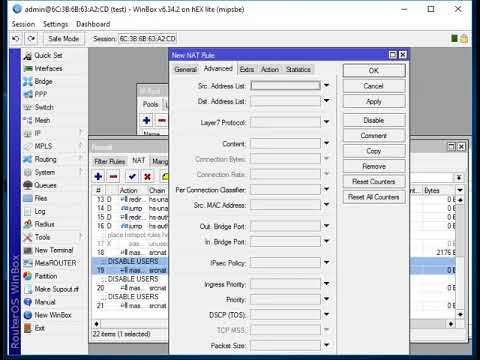Click the Disable button
The image size is (480, 360).
pos(374,120)
